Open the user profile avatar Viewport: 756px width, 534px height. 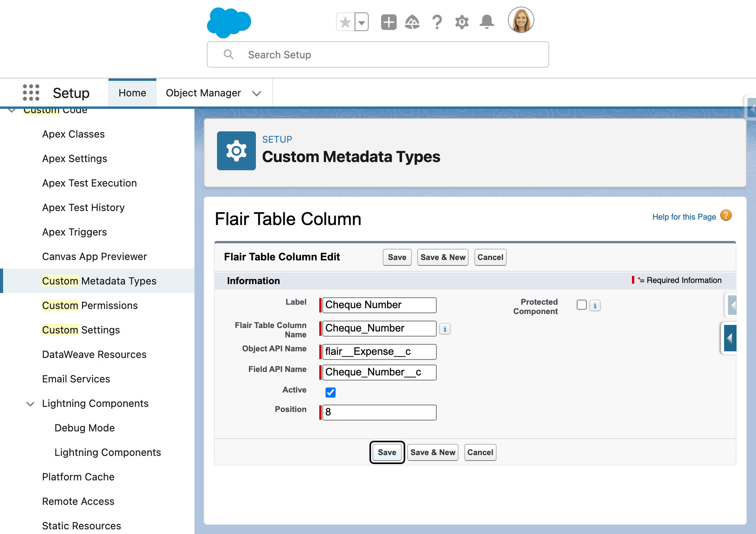tap(521, 20)
